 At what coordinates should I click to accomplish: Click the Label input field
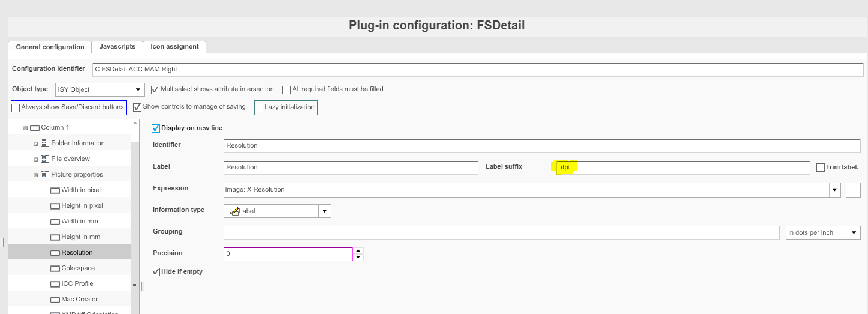tap(351, 168)
